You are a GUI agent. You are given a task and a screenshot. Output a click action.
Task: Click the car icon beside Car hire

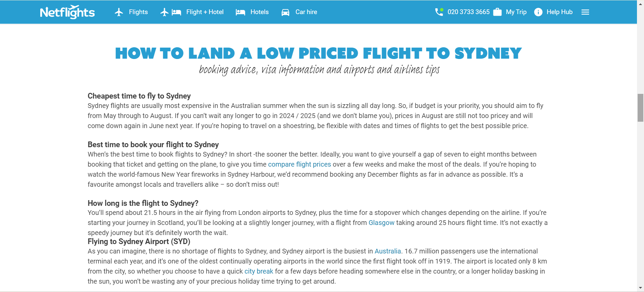(x=285, y=12)
